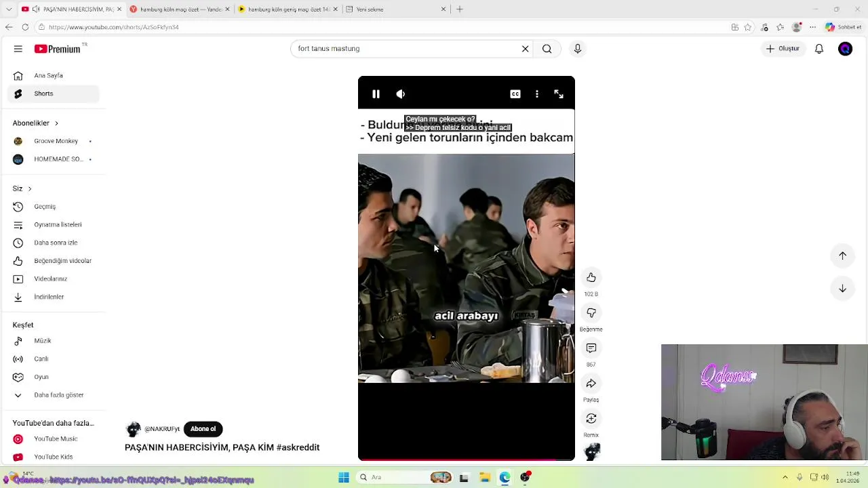Go to previous Short with up arrow
The height and width of the screenshot is (488, 868).
[842, 256]
